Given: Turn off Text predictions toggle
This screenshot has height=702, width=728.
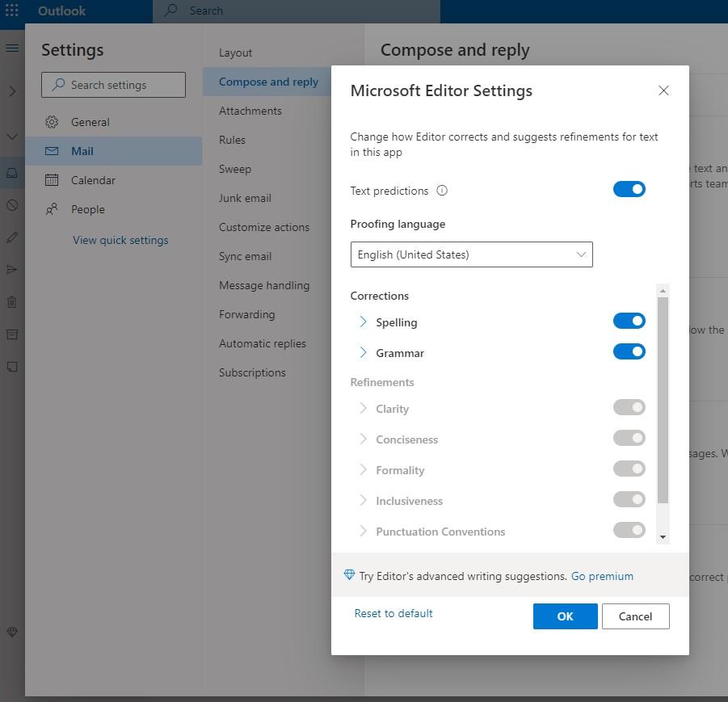Looking at the screenshot, I should tap(629, 189).
